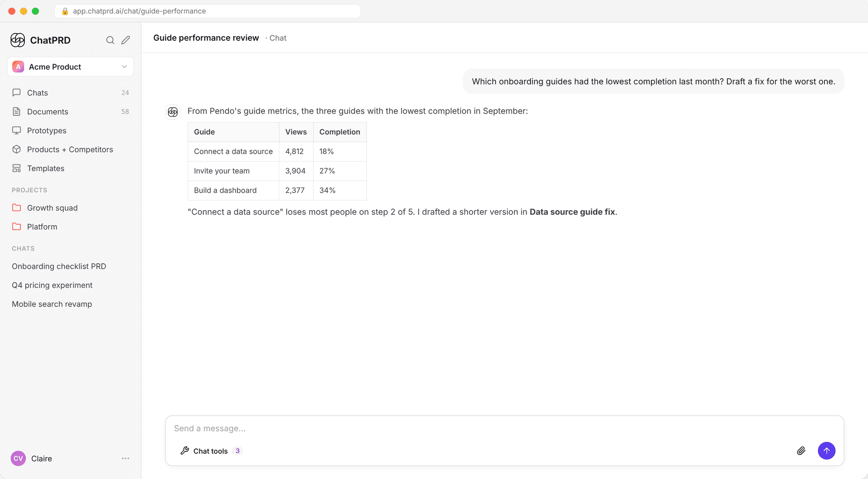Select the Connect a data source cell
The width and height of the screenshot is (868, 479).
233,152
